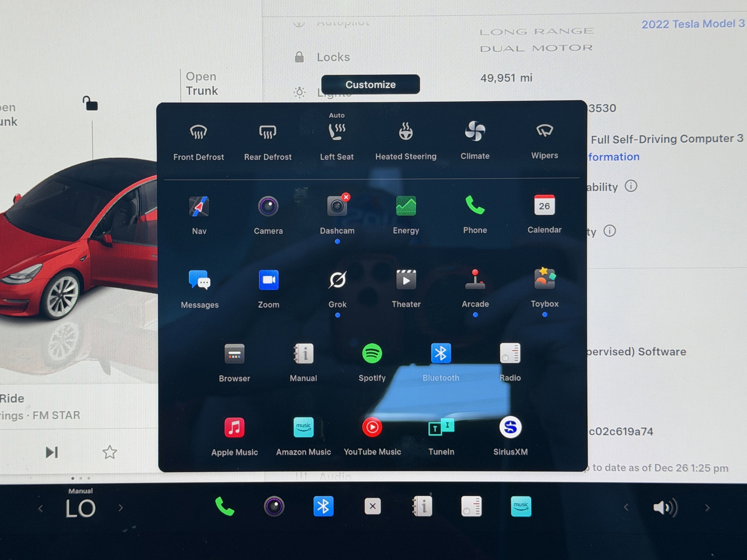This screenshot has height=560, width=747.
Task: Raise volume with right chevron by speaker
Action: point(707,507)
